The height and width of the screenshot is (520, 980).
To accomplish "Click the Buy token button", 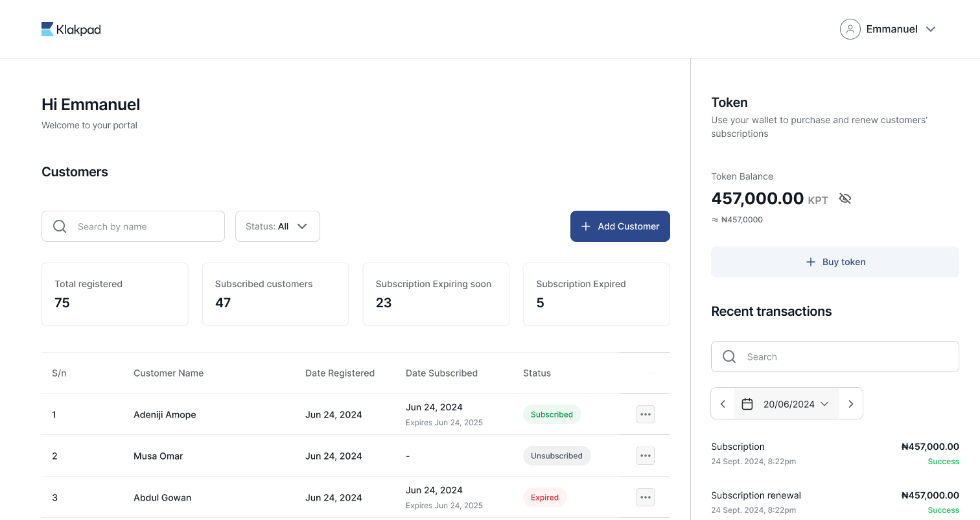I will click(835, 262).
